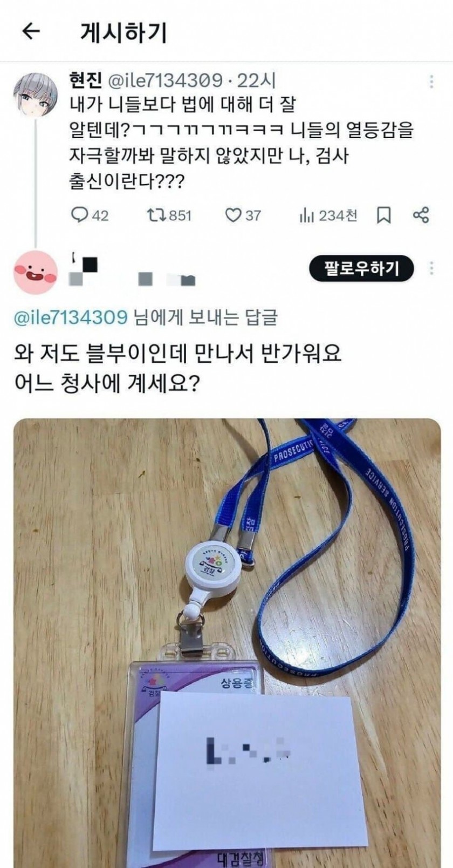
Task: Tap the @ile7134309 handle next to 현진
Action: click(x=166, y=80)
